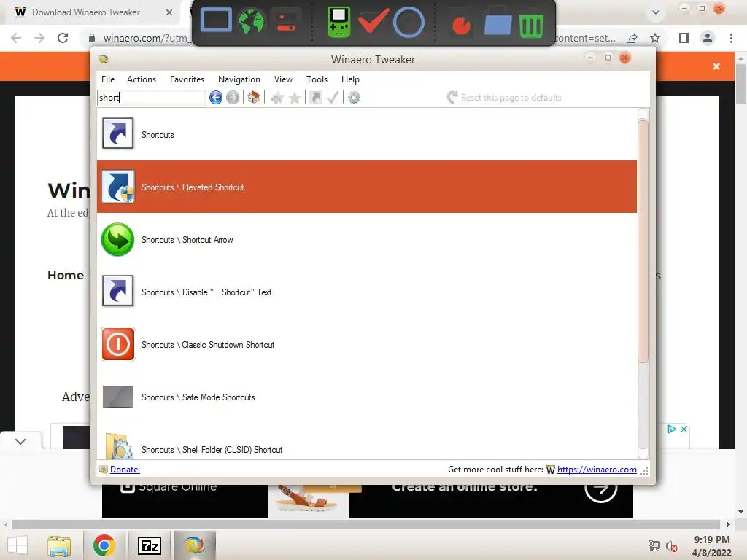The height and width of the screenshot is (560, 747).
Task: Open the File menu in Winaero Tweaker
Action: 108,79
